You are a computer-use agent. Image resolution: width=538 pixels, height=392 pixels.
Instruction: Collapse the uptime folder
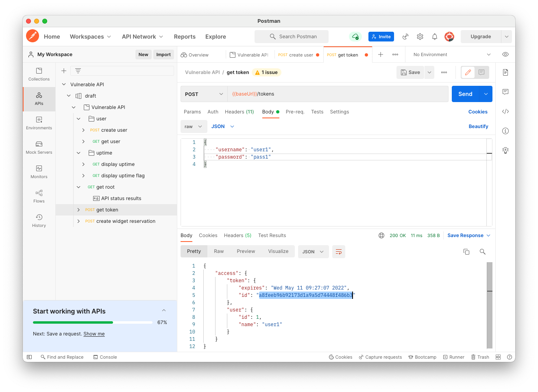click(78, 153)
